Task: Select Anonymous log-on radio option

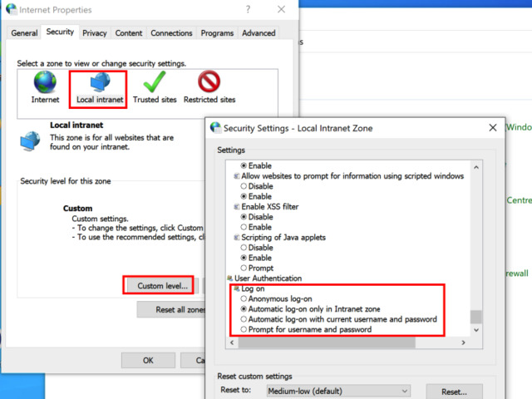Action: point(244,298)
